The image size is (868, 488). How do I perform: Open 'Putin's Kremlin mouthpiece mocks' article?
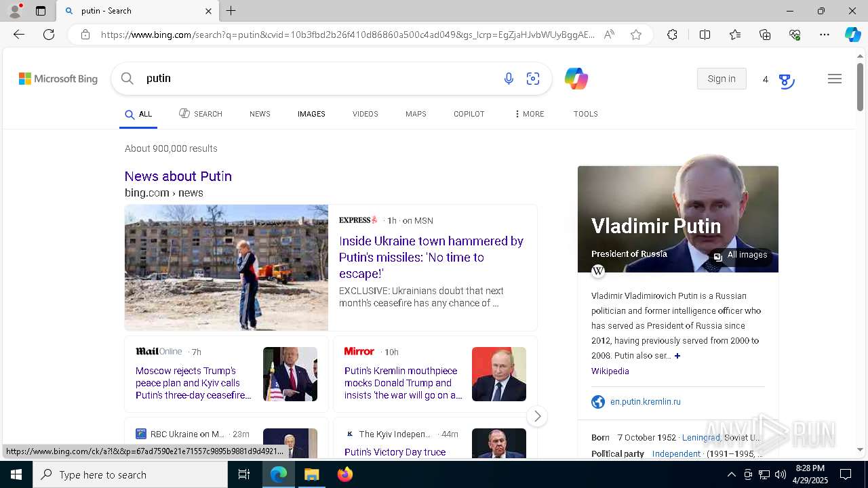[403, 383]
